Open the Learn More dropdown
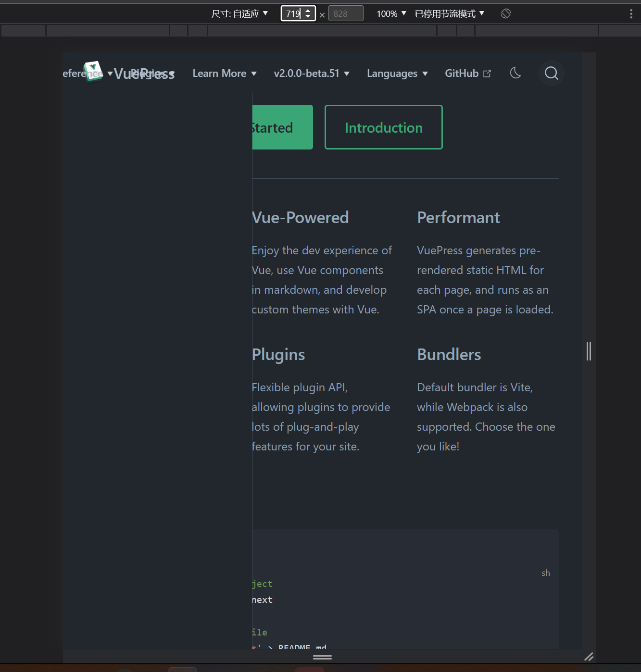This screenshot has height=672, width=641. 224,73
